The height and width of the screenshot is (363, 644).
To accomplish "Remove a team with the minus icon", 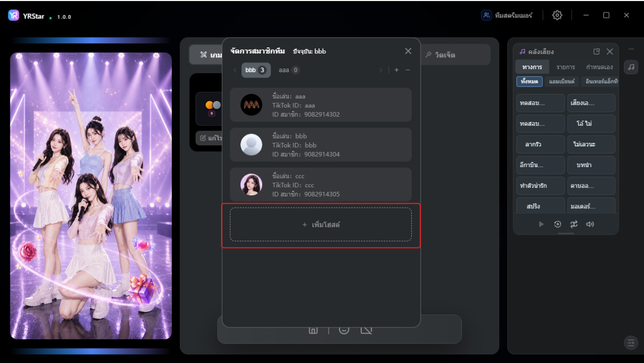I will pyautogui.click(x=408, y=70).
